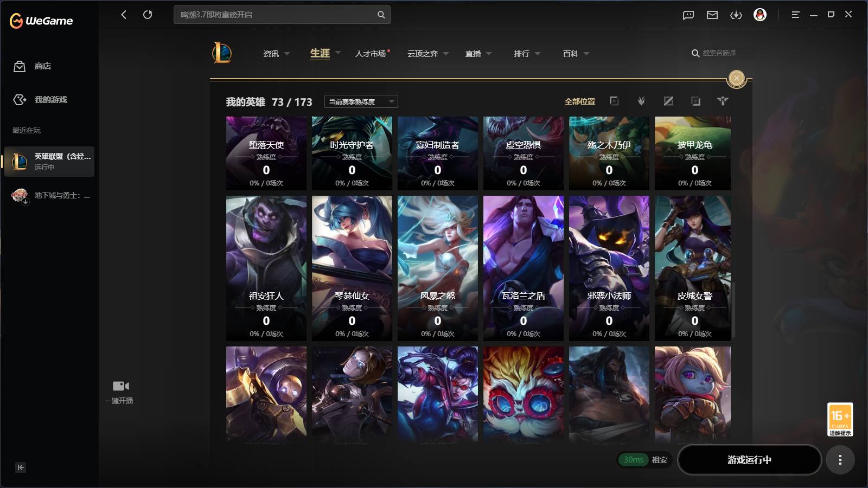Open the 皮城女警 hero card
The height and width of the screenshot is (488, 868).
(693, 268)
